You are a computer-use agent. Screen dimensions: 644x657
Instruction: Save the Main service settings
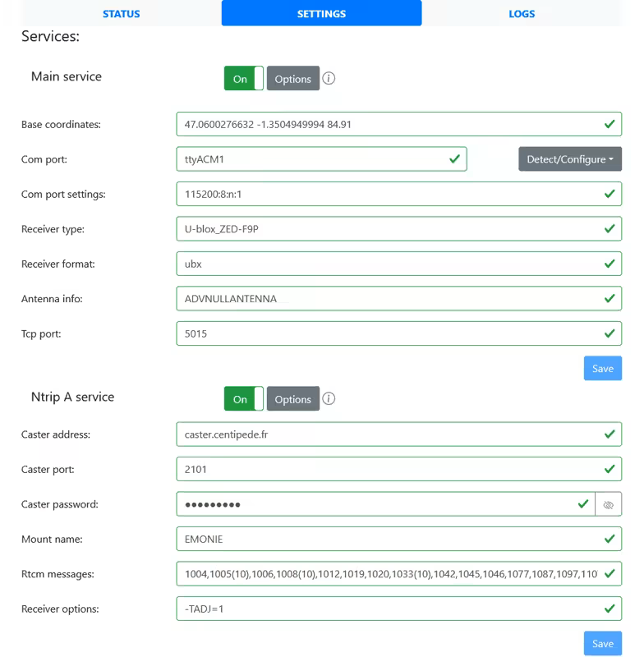[602, 369]
